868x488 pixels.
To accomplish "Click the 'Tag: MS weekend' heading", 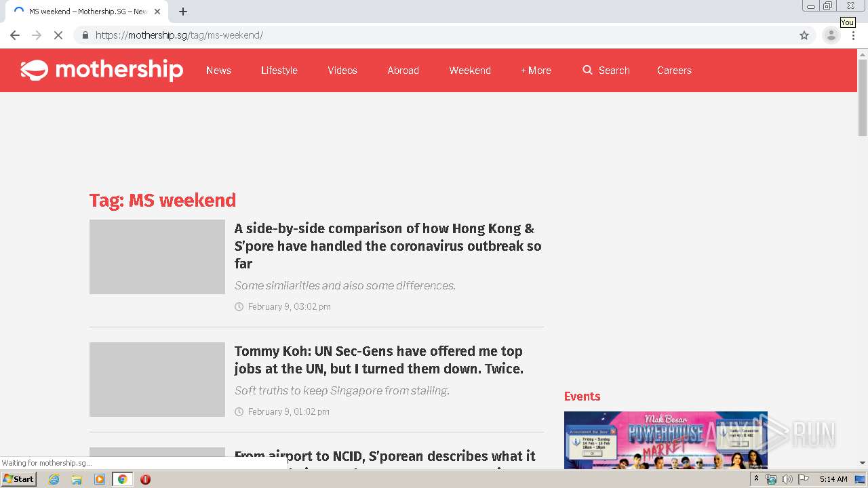I will point(163,201).
